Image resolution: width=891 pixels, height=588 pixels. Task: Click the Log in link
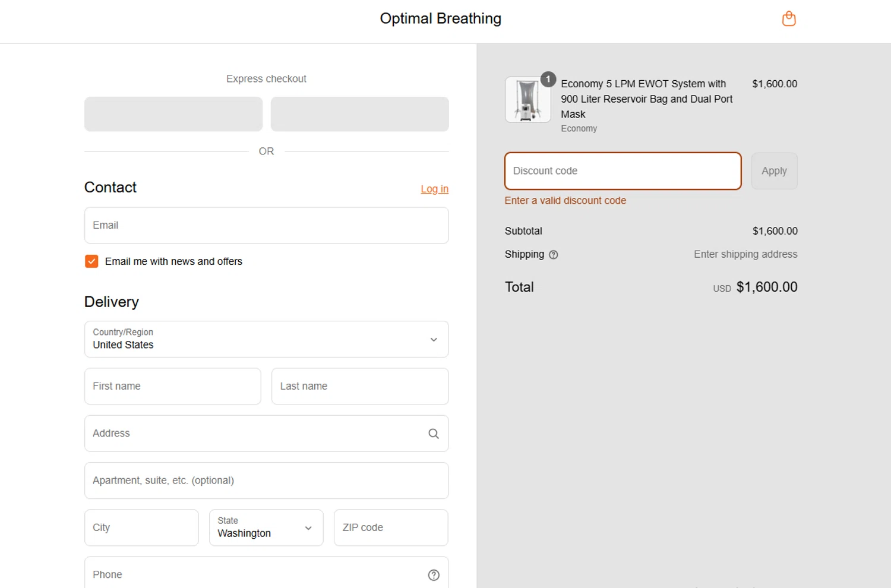click(434, 189)
